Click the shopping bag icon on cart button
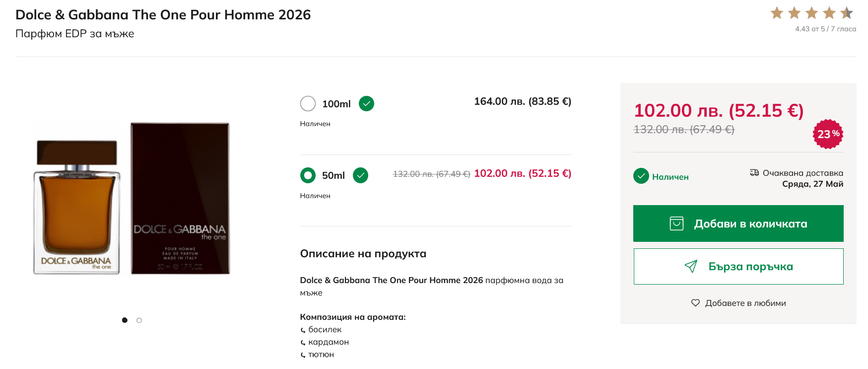 click(x=676, y=223)
